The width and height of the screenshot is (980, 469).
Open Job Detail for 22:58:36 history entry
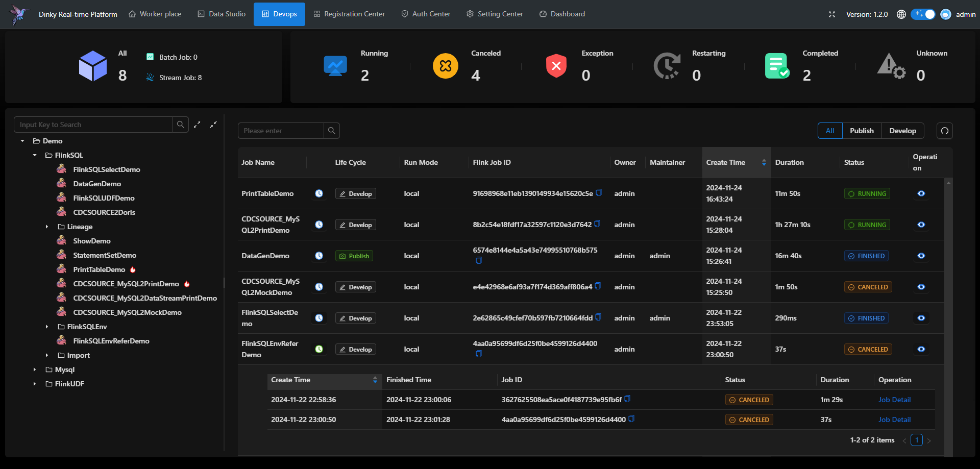[894, 400]
